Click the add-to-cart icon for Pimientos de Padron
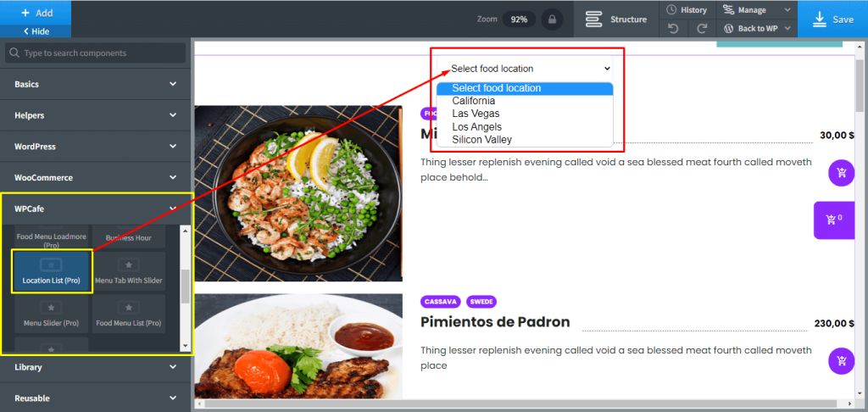The width and height of the screenshot is (868, 412). [842, 361]
